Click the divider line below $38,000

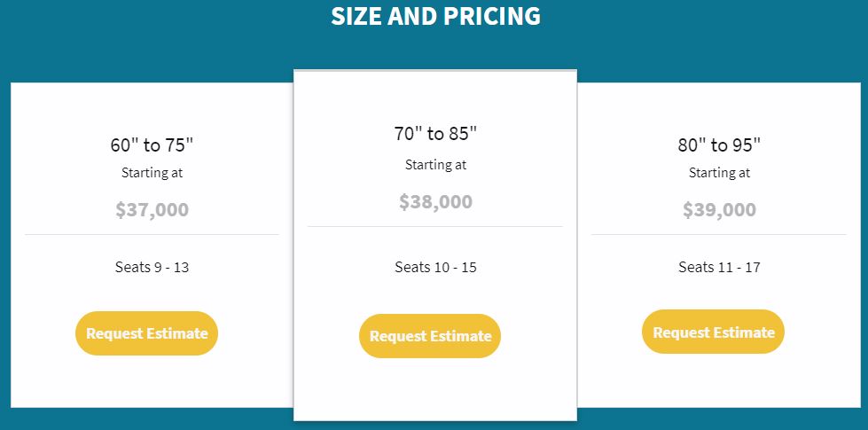(435, 227)
